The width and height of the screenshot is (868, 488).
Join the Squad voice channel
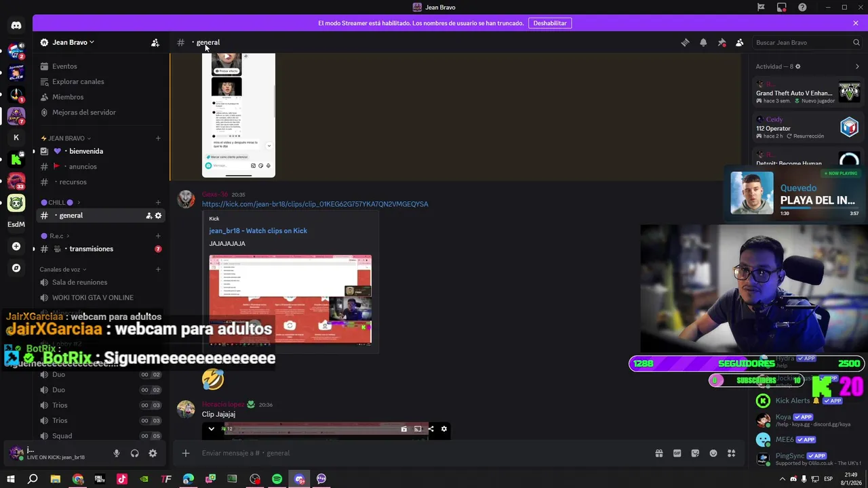tap(100, 436)
